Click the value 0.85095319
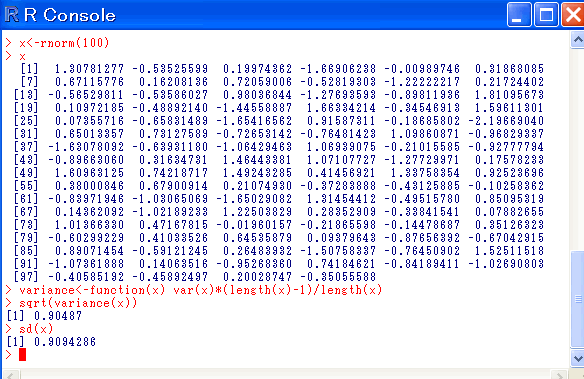Viewport: 584px width, 379px height. tap(510, 199)
